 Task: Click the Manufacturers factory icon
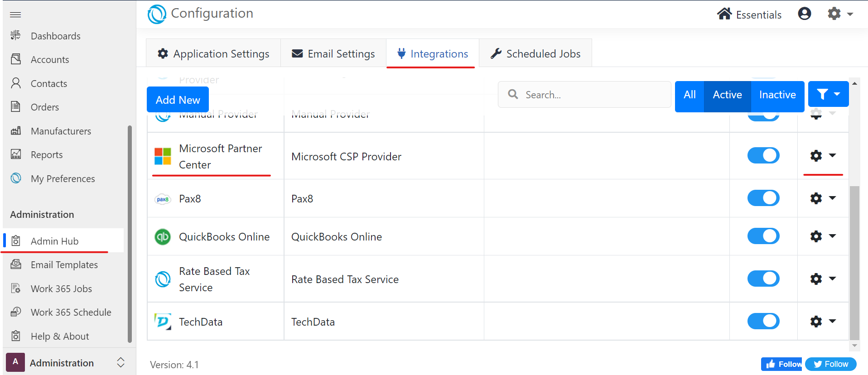(16, 130)
